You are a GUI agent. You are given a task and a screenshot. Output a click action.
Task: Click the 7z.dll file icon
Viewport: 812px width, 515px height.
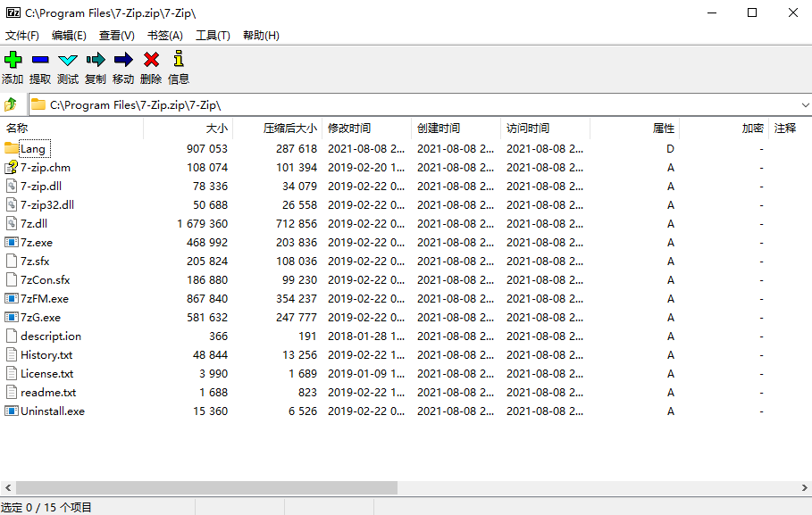click(12, 223)
